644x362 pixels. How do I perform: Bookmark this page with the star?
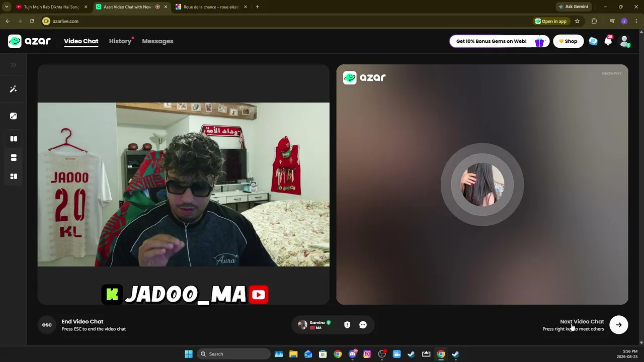(577, 21)
